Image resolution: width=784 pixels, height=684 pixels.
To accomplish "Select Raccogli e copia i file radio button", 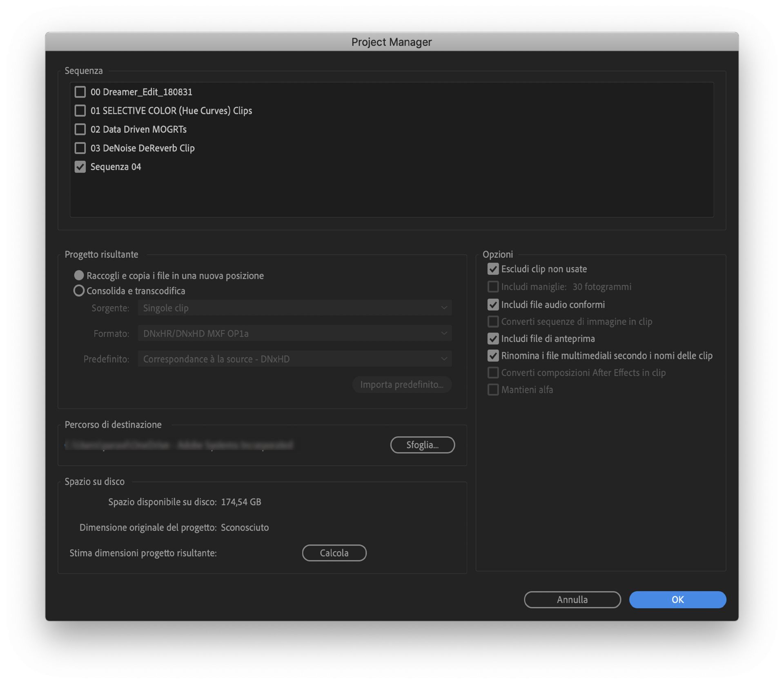I will click(x=79, y=275).
